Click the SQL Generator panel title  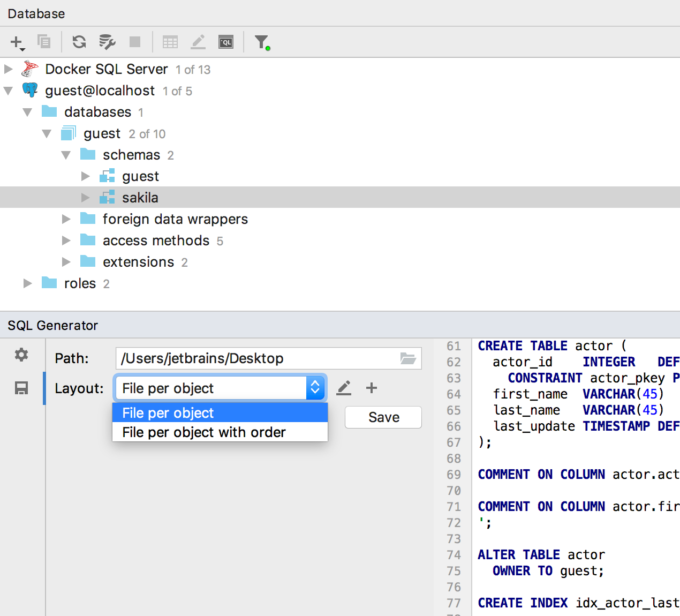pos(53,325)
